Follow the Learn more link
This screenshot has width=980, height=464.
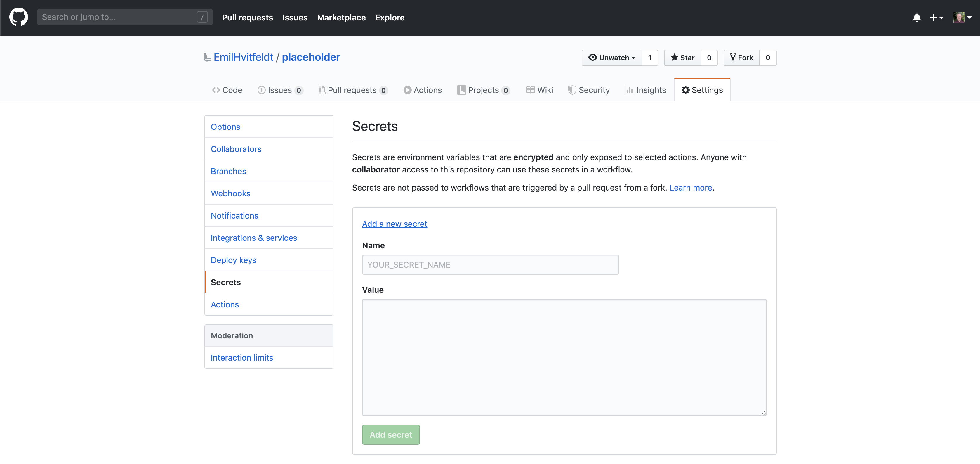(691, 188)
